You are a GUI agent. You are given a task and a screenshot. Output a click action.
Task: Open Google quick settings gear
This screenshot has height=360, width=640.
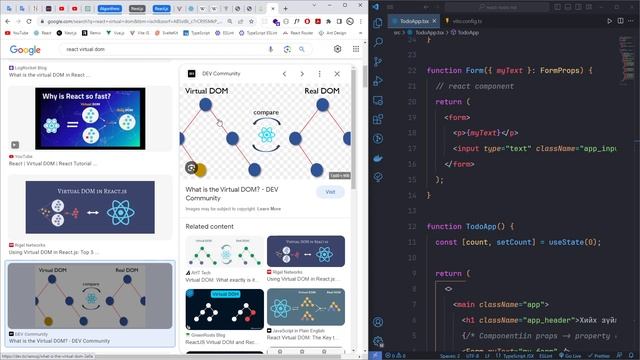click(x=338, y=49)
